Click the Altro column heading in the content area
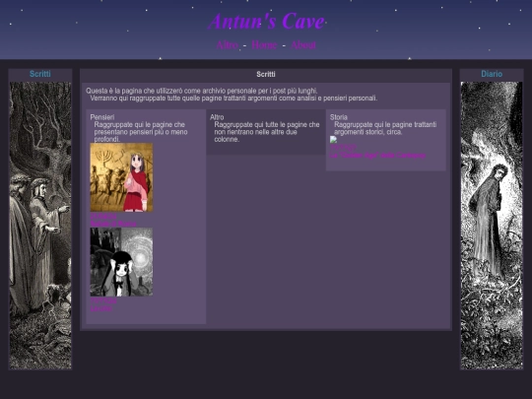The image size is (532, 399). click(x=217, y=117)
